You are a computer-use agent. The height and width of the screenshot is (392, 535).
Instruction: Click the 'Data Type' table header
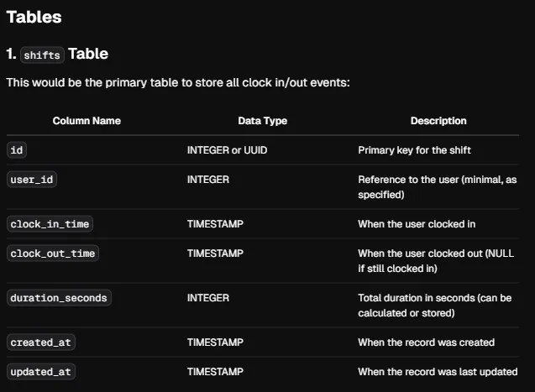click(x=263, y=121)
